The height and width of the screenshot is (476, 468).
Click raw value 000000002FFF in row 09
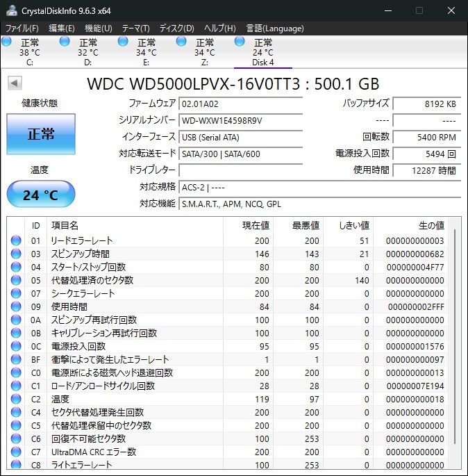tap(416, 306)
